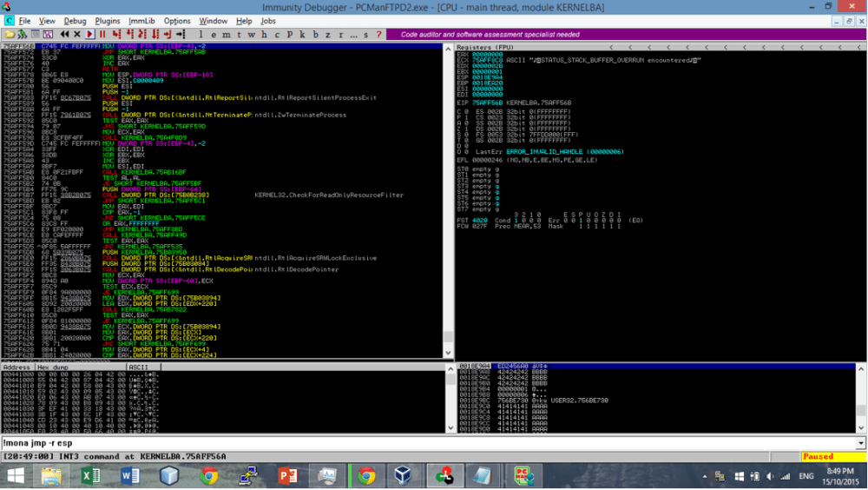Open the memory map 'm' window
This screenshot has width=868, height=490.
point(227,35)
